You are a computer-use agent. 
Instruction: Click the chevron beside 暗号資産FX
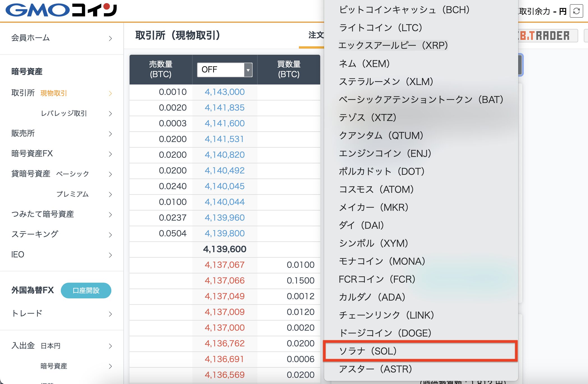(110, 154)
